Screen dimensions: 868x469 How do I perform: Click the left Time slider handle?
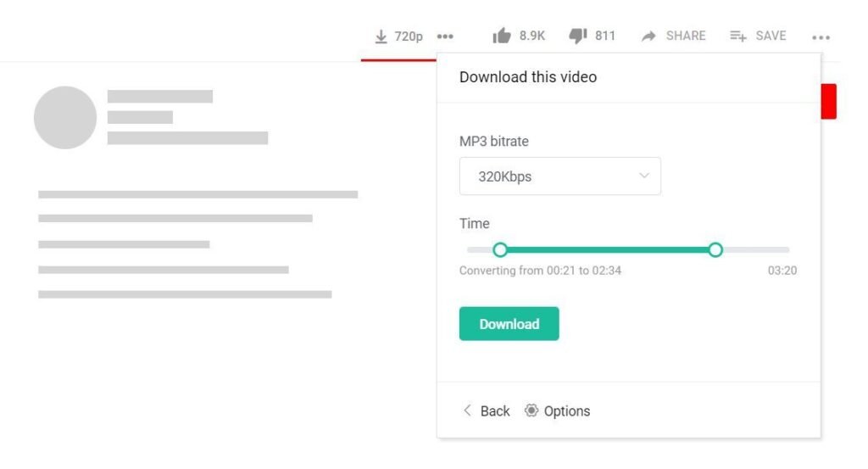(x=500, y=249)
